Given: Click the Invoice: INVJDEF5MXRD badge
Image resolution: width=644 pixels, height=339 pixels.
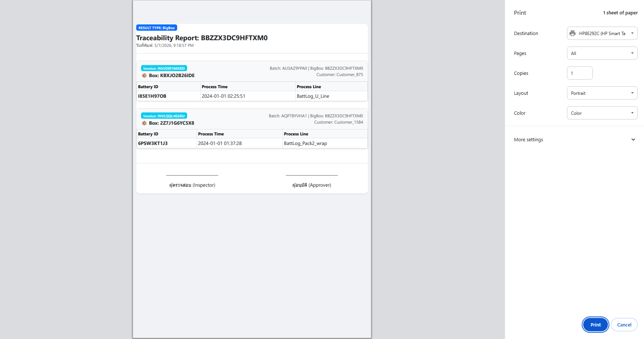Looking at the screenshot, I should (164, 68).
